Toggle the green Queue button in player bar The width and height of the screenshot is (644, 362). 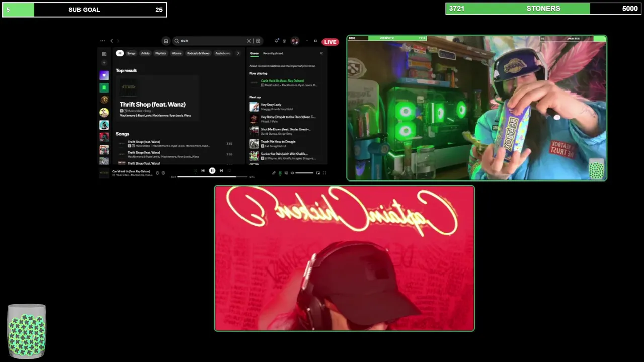point(280,173)
